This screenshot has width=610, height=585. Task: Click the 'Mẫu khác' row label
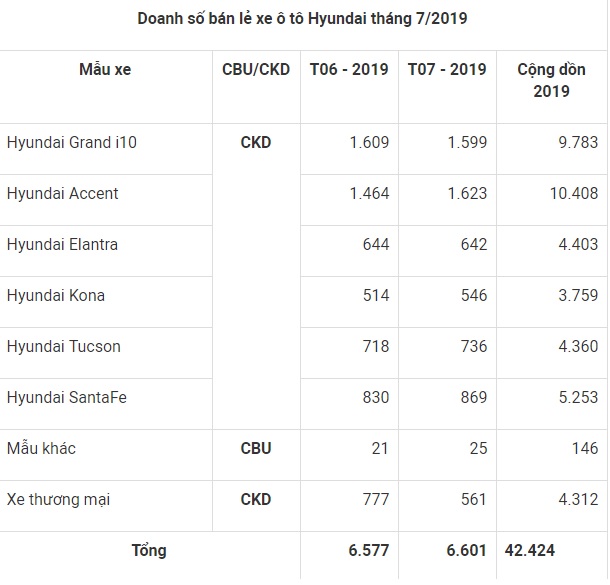41,448
